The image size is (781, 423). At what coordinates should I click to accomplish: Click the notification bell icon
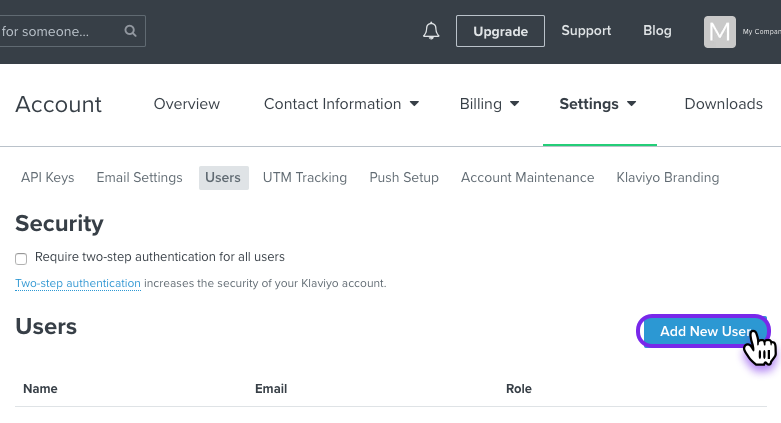tap(431, 31)
